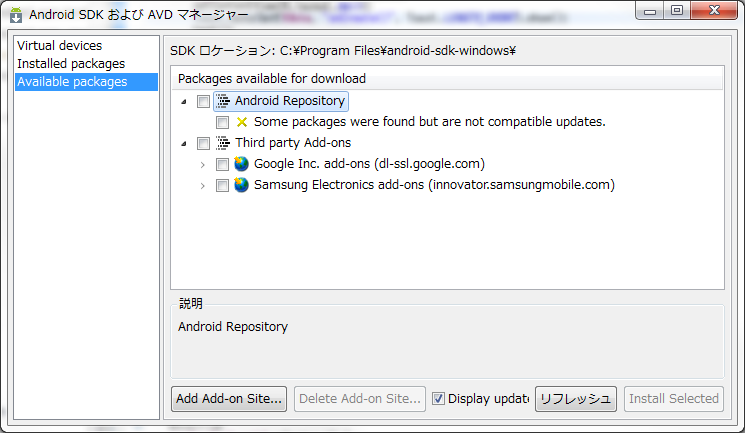This screenshot has height=433, width=745.
Task: Expand the Samsung Electronics add-ons node
Action: [203, 185]
